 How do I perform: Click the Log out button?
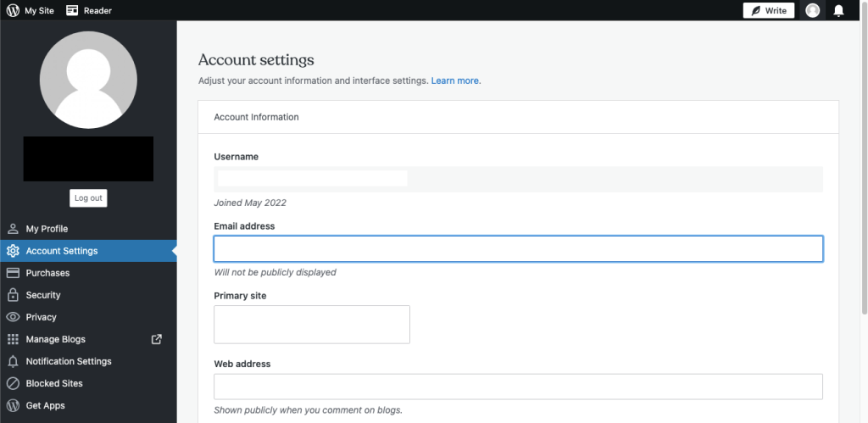(x=88, y=198)
